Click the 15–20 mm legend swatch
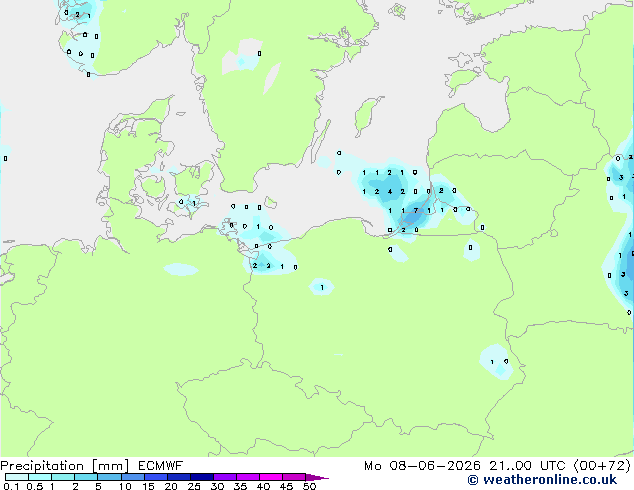 coord(155,477)
